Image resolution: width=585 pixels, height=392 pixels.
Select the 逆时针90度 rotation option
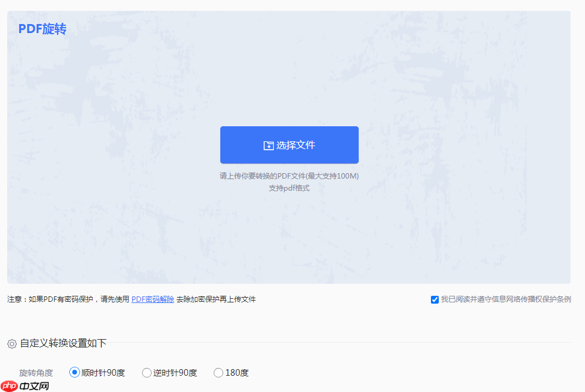[x=147, y=373]
